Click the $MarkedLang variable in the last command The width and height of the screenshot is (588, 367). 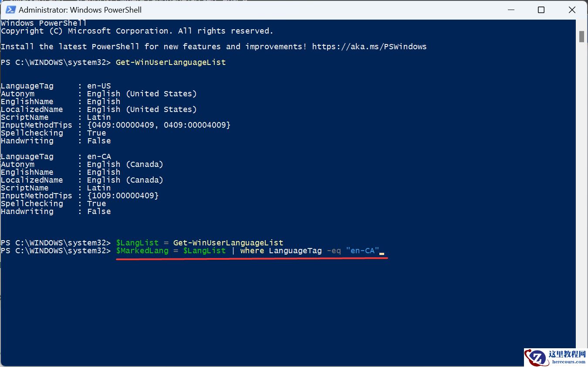pos(142,251)
